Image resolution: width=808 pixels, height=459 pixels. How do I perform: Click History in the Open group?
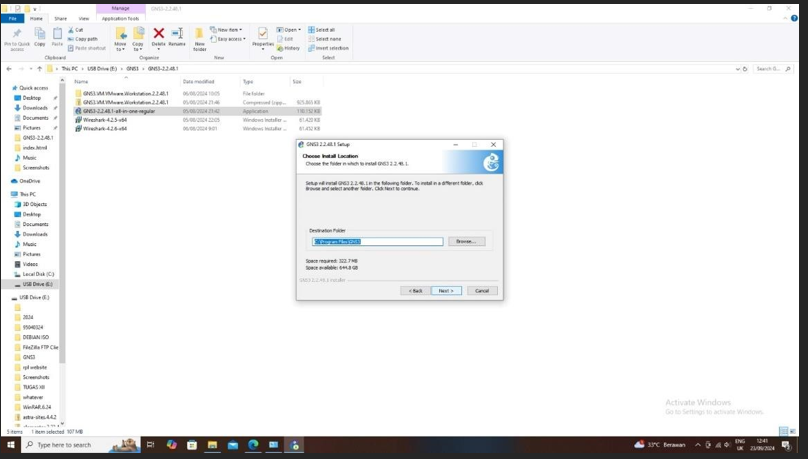tap(288, 48)
